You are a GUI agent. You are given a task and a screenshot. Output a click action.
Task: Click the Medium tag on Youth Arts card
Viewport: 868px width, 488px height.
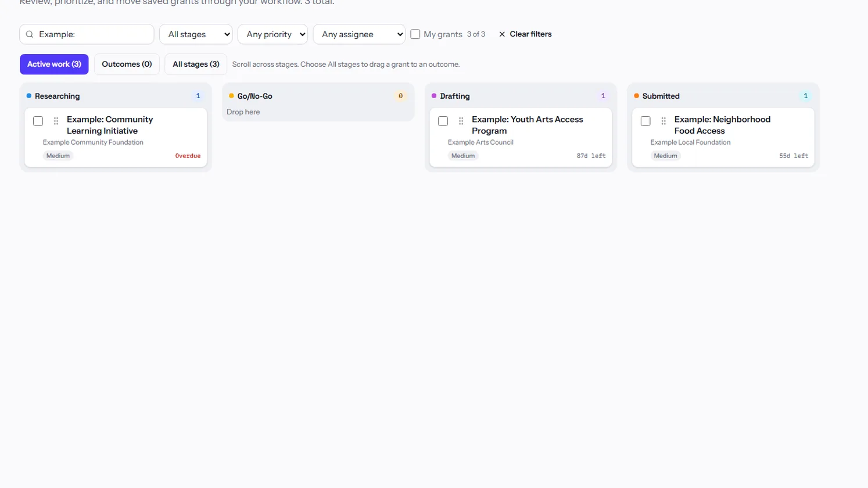(463, 156)
